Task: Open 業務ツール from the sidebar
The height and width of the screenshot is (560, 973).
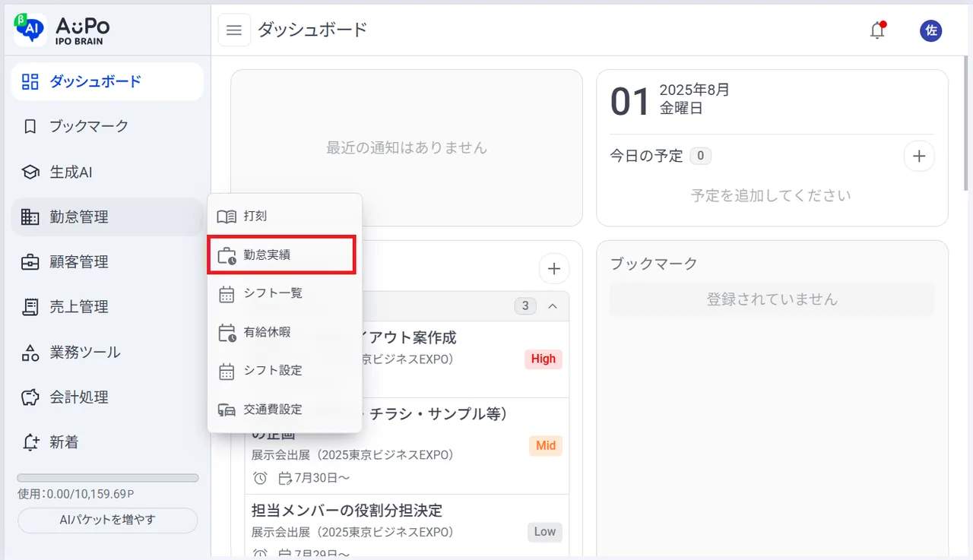Action: 107,353
